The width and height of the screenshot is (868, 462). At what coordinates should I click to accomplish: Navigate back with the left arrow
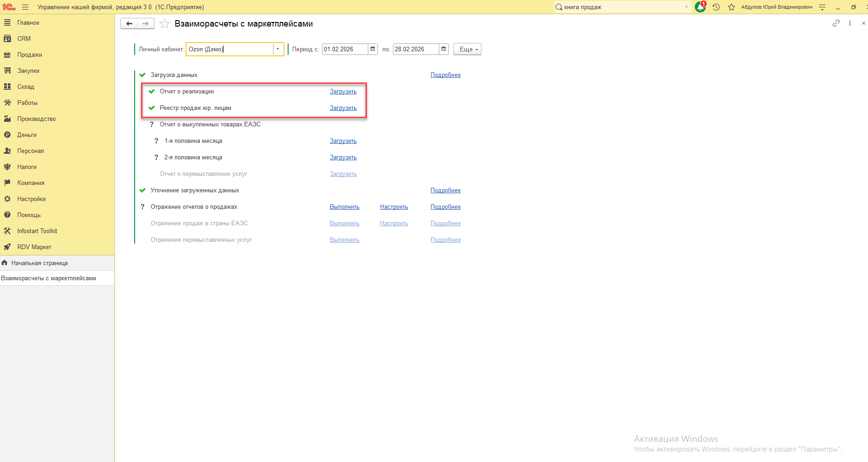(x=129, y=24)
